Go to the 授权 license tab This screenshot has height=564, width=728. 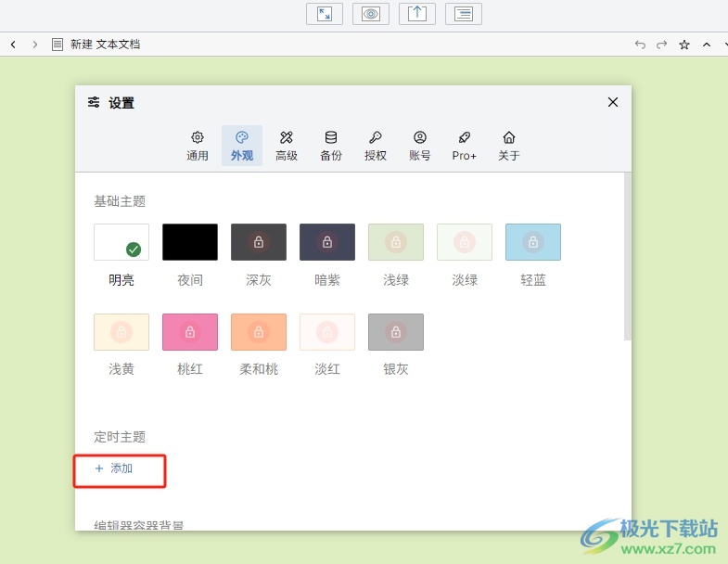376,146
